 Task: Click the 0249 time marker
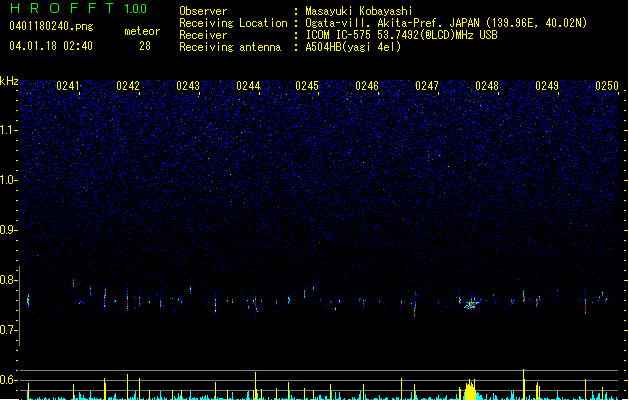point(547,85)
